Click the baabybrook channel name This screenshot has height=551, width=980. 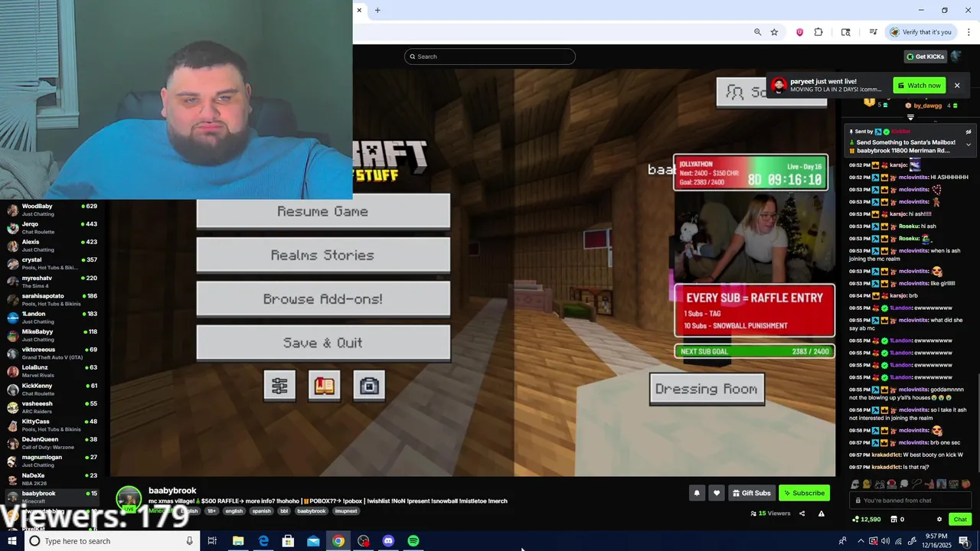click(x=172, y=491)
